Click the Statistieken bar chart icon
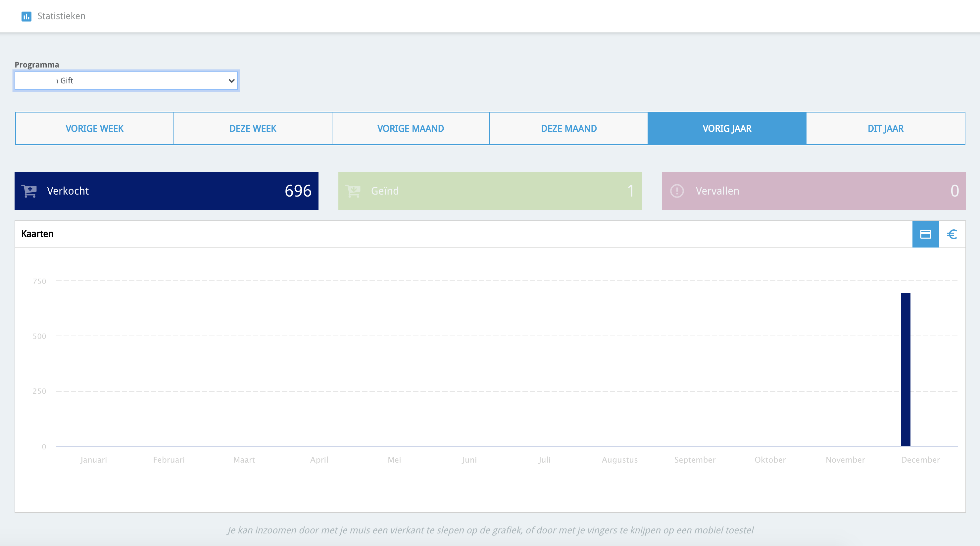980x546 pixels. coord(26,16)
